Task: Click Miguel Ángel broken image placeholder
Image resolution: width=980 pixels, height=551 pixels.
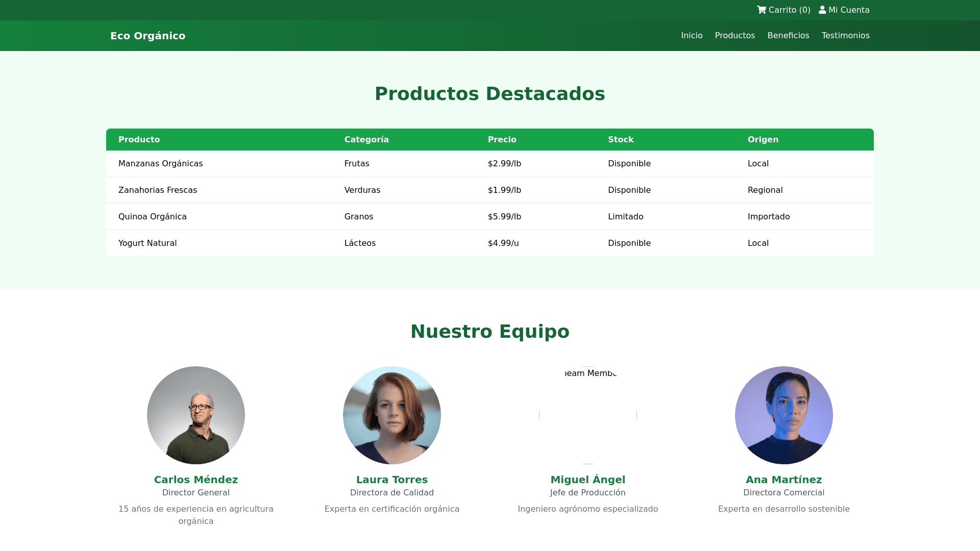Action: pos(588,415)
